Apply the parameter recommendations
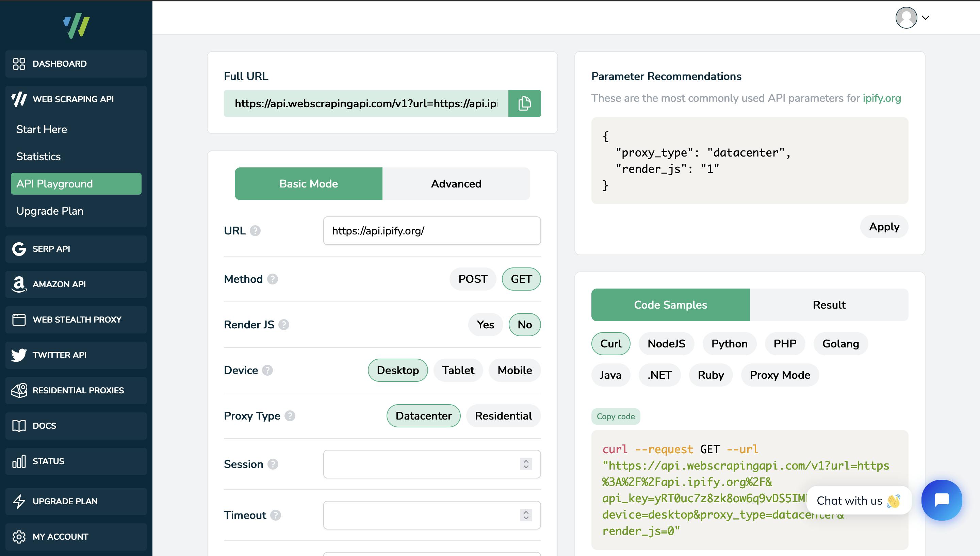The height and width of the screenshot is (556, 980). [884, 227]
